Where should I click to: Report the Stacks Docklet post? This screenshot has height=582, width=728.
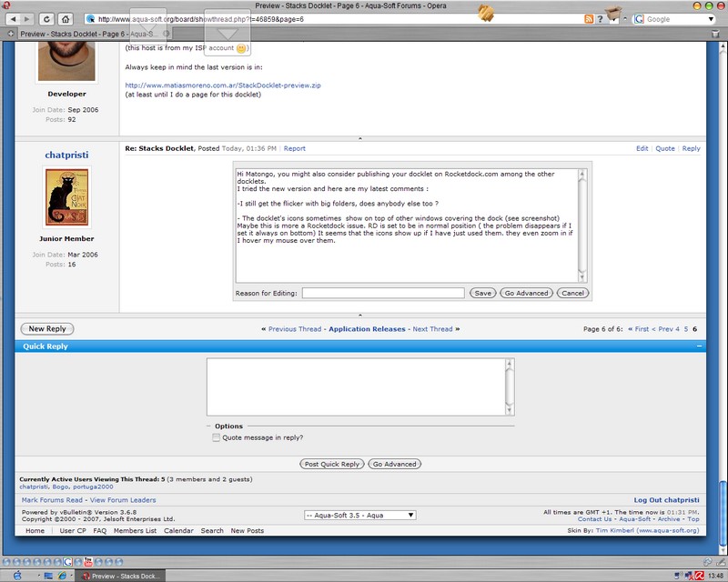[294, 148]
